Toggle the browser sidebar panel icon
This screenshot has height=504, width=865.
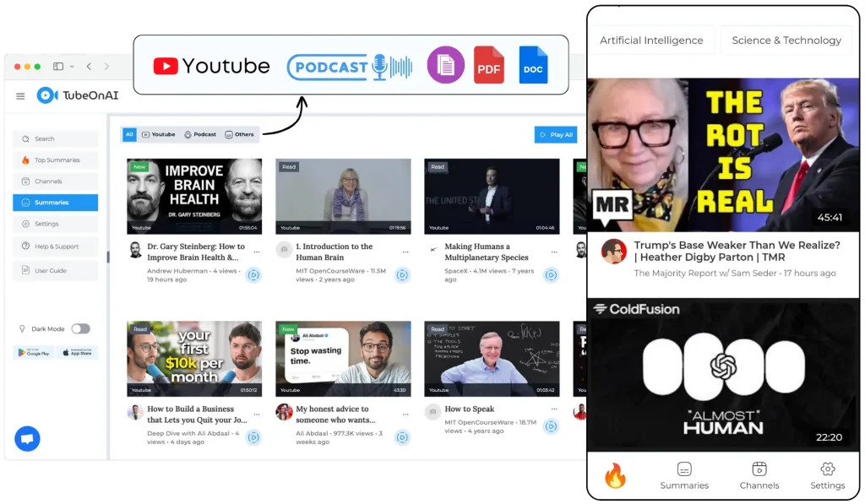pyautogui.click(x=58, y=66)
